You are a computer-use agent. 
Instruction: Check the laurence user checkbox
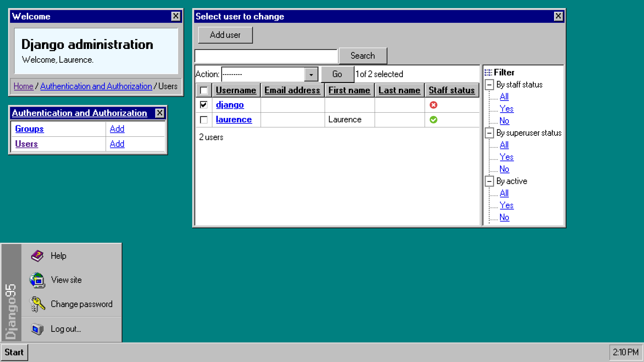[204, 120]
